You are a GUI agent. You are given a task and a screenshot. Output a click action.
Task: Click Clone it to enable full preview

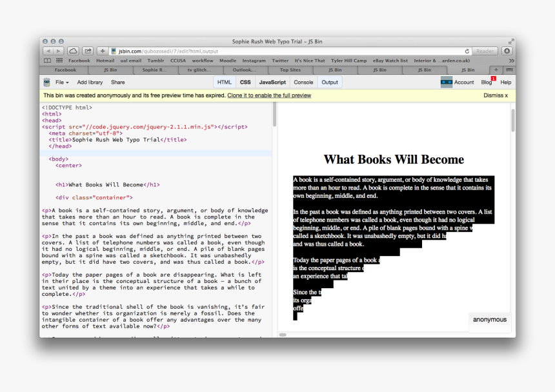(x=269, y=95)
